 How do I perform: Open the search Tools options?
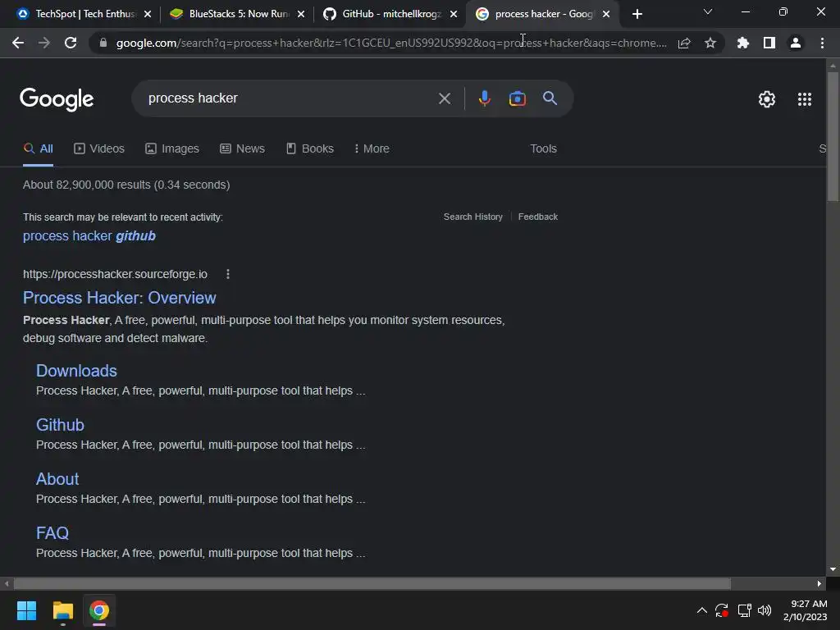(543, 149)
